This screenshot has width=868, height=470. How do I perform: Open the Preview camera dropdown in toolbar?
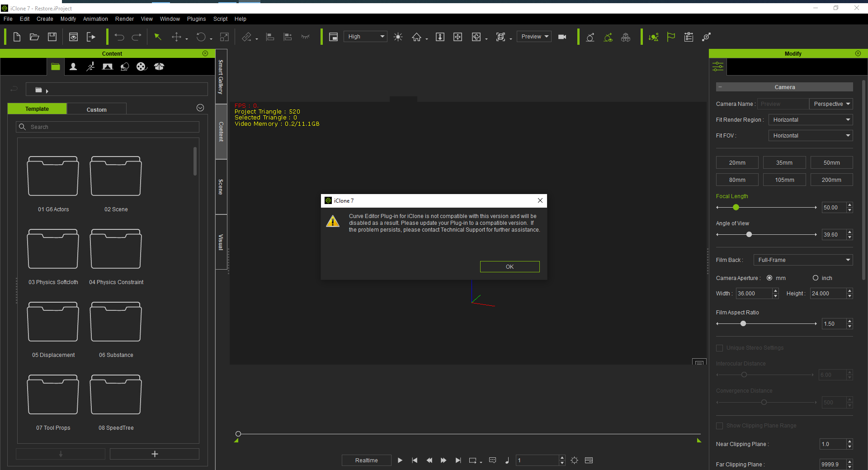point(534,37)
